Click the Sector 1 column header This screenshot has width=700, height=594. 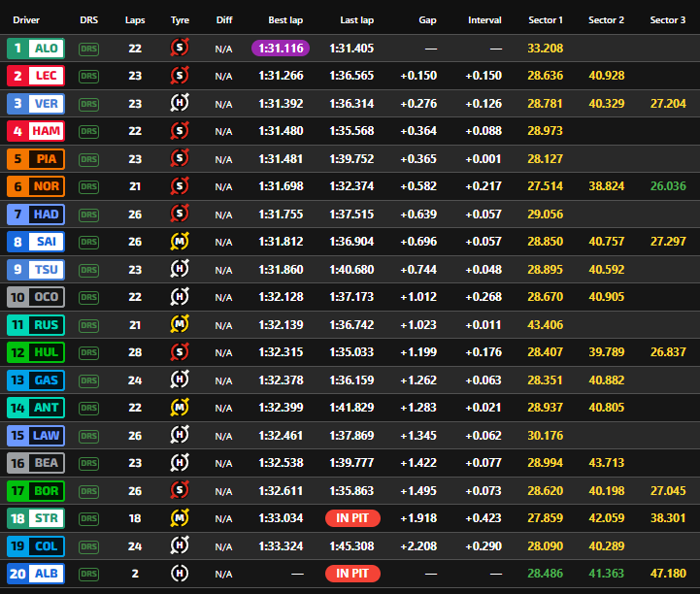pyautogui.click(x=545, y=19)
